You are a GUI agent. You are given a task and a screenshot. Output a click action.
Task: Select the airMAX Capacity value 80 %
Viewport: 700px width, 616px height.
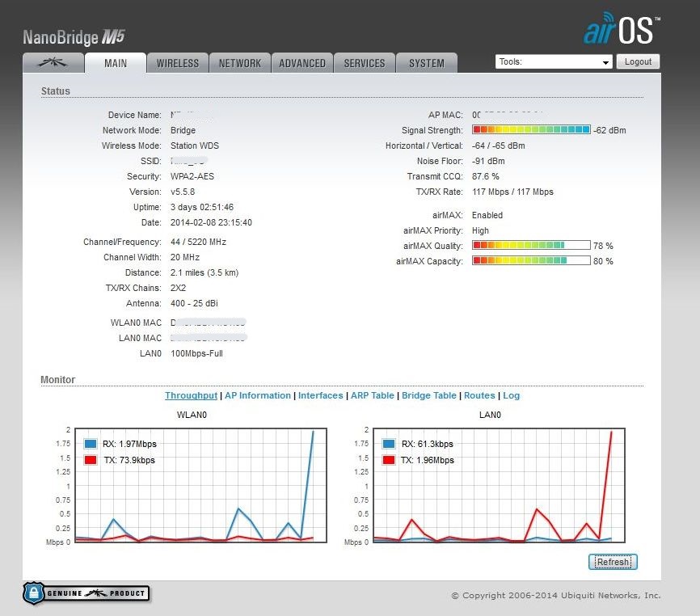coord(603,261)
